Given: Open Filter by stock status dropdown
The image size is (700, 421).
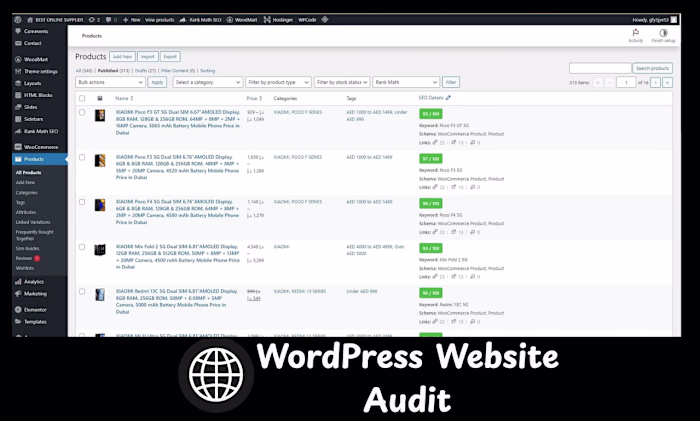Looking at the screenshot, I should 342,82.
